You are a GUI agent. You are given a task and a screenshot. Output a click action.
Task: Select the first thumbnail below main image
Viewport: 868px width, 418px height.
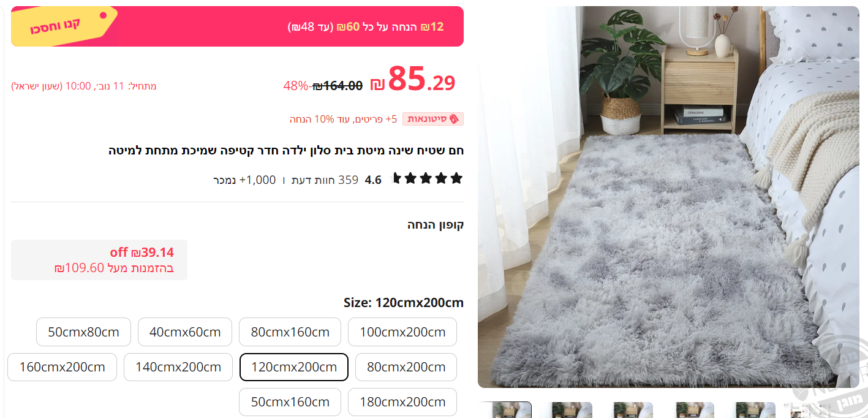point(505,409)
